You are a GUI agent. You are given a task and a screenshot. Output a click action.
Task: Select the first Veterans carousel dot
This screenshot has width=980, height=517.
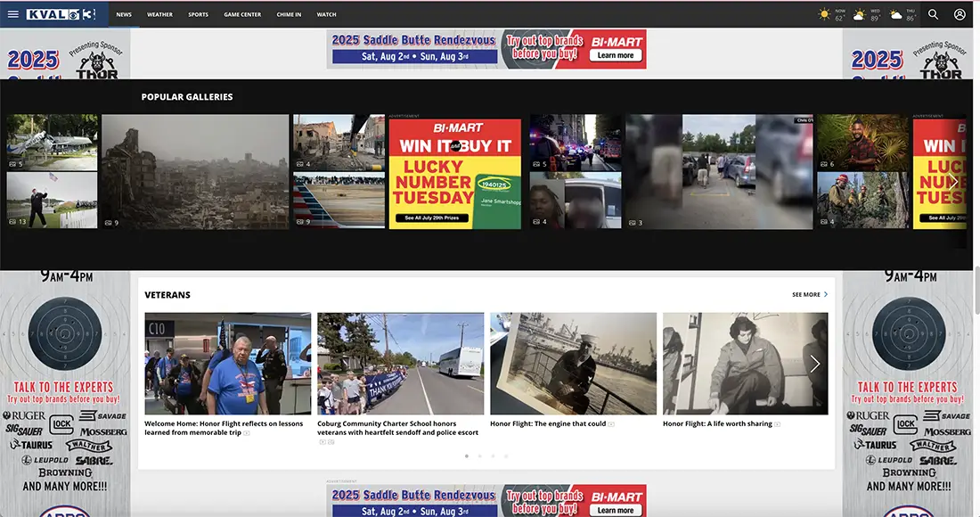click(x=466, y=456)
